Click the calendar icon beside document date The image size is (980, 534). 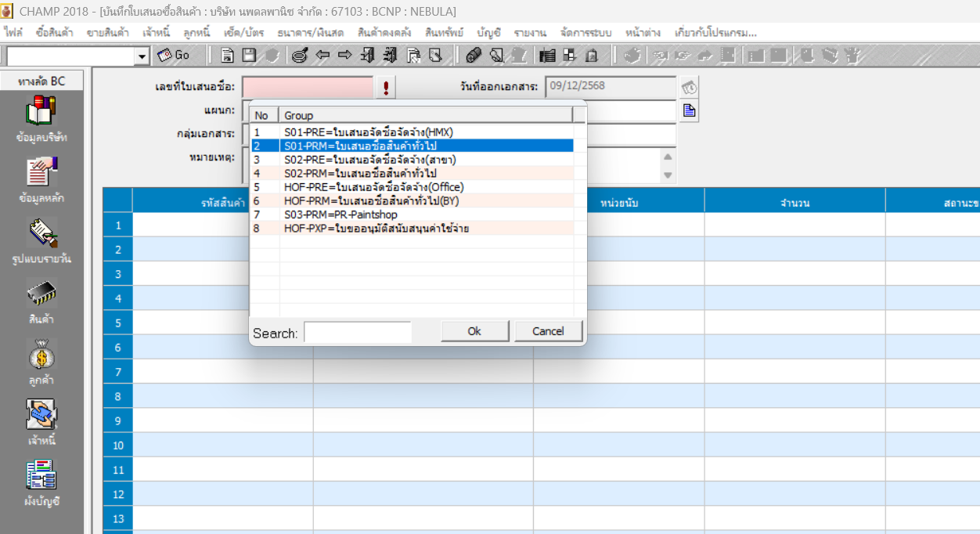click(689, 87)
